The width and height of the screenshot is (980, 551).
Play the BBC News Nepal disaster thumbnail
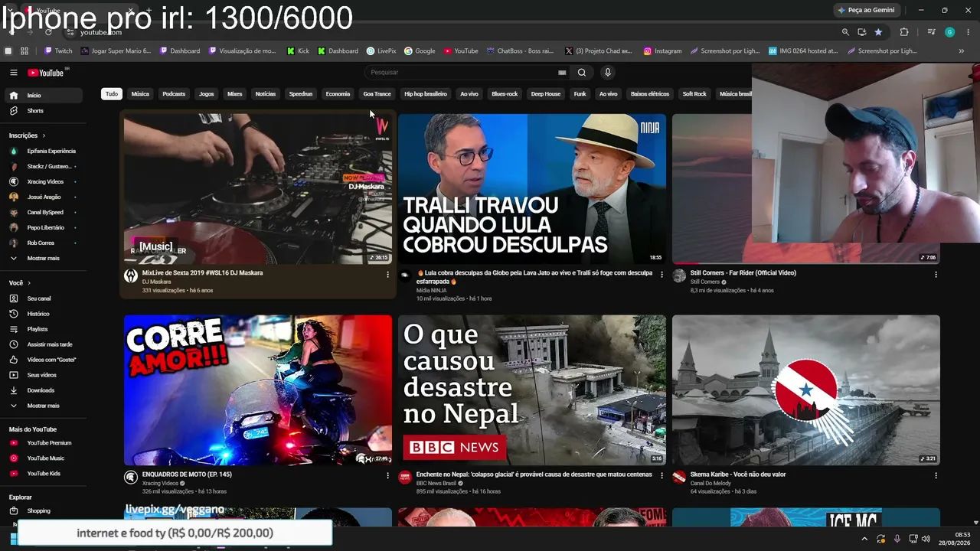point(532,390)
